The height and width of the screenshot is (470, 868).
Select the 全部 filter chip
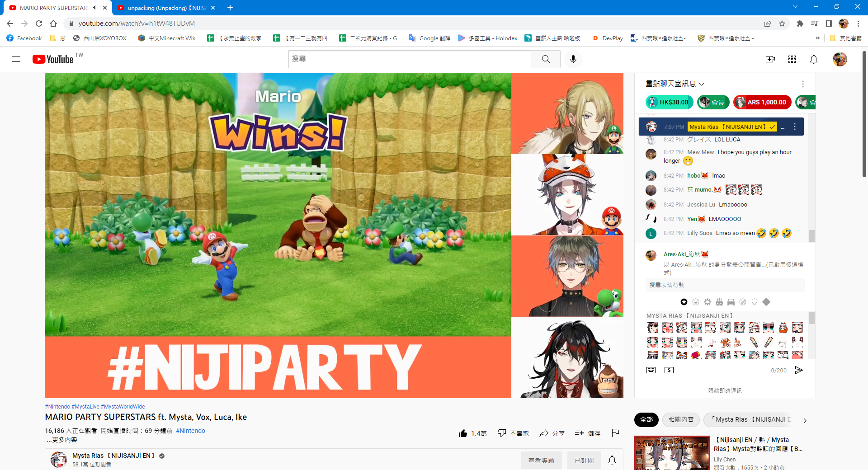point(646,420)
